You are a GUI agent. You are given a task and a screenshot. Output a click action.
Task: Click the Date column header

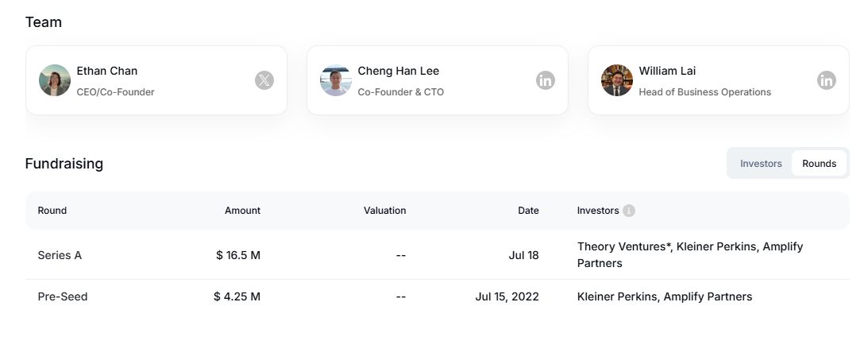coord(528,211)
